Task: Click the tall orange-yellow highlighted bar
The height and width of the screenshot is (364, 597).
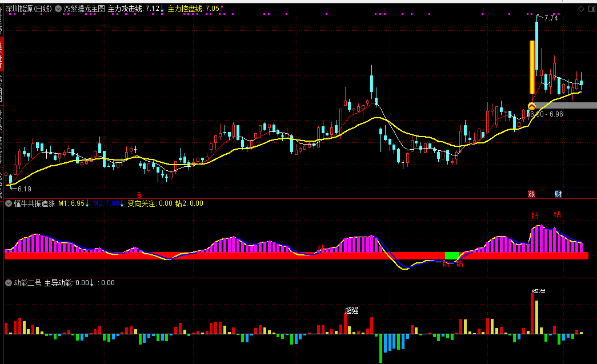Action: [x=532, y=67]
